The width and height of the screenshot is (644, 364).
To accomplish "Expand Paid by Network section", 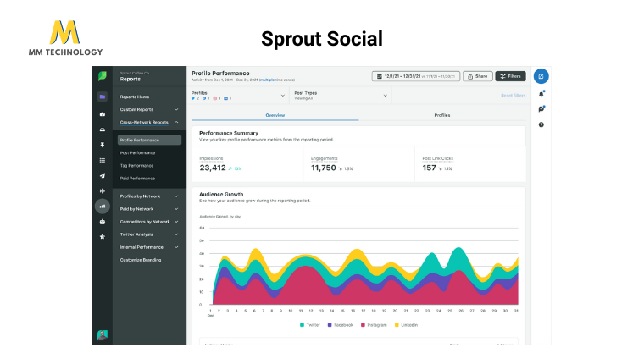I will pos(149,209).
